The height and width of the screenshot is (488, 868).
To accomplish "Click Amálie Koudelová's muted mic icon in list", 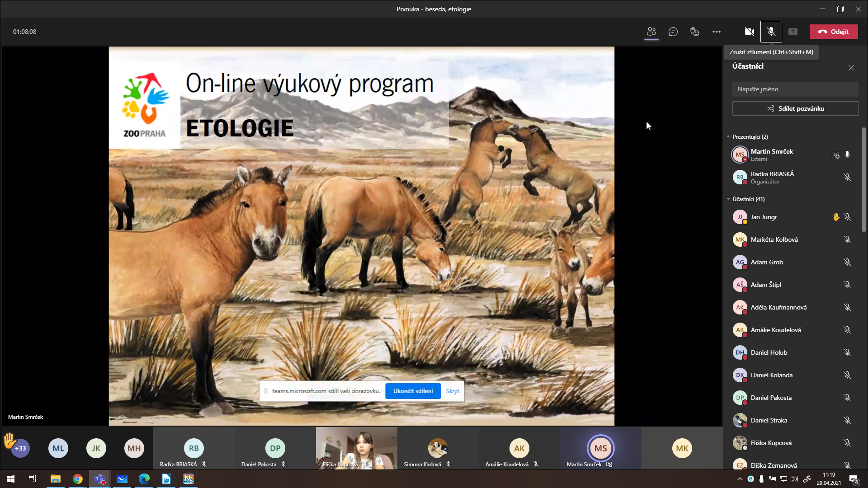I will click(847, 330).
